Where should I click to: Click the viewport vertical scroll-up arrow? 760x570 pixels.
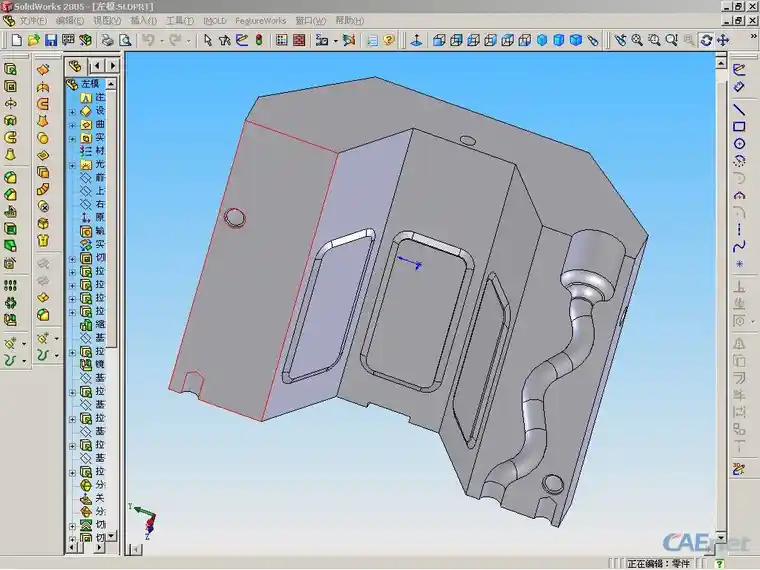721,63
